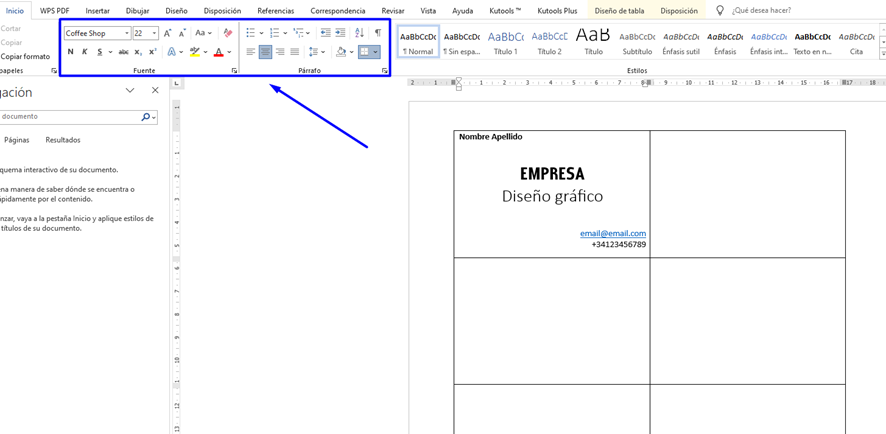This screenshot has width=886, height=434.
Task: Expand the borders dropdown arrow
Action: tap(376, 52)
